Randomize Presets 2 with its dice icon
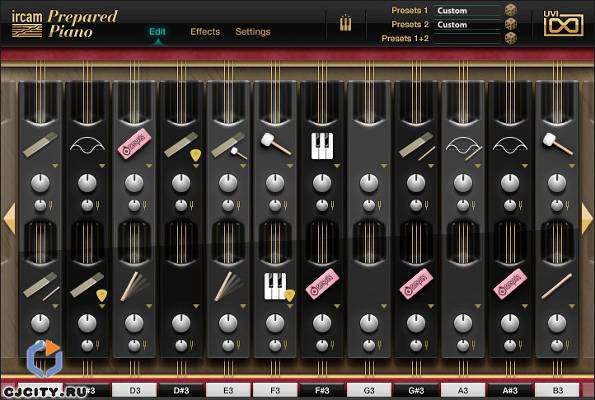Image resolution: width=595 pixels, height=400 pixels. [511, 24]
